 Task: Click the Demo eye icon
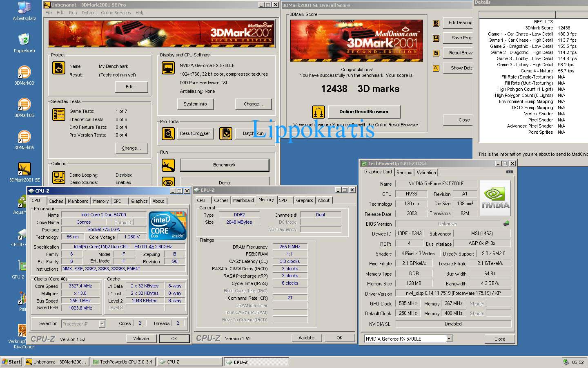[x=168, y=182]
